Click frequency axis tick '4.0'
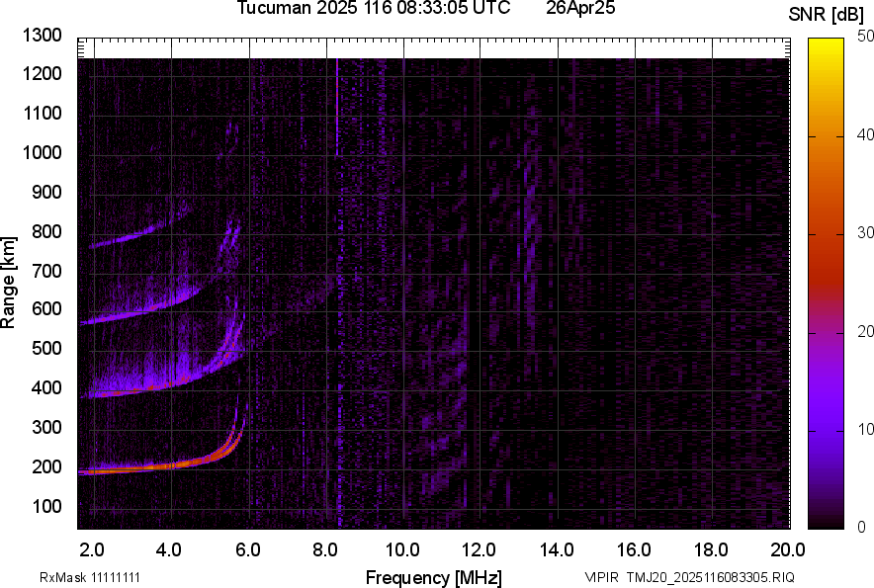 click(x=169, y=550)
